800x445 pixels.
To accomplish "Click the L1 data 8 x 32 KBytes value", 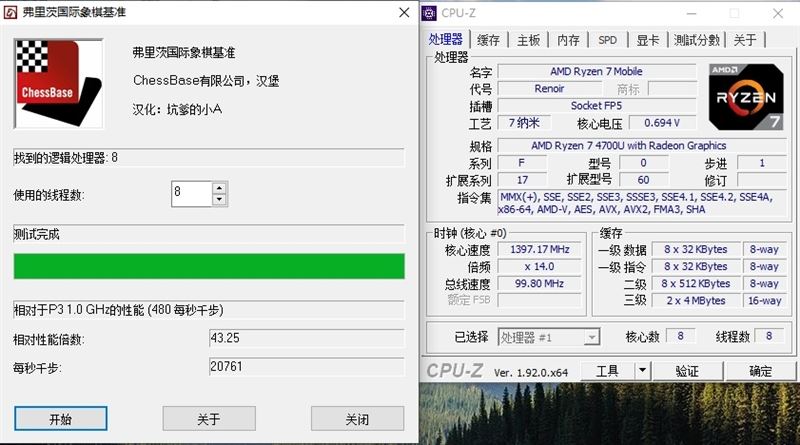I will pos(695,250).
